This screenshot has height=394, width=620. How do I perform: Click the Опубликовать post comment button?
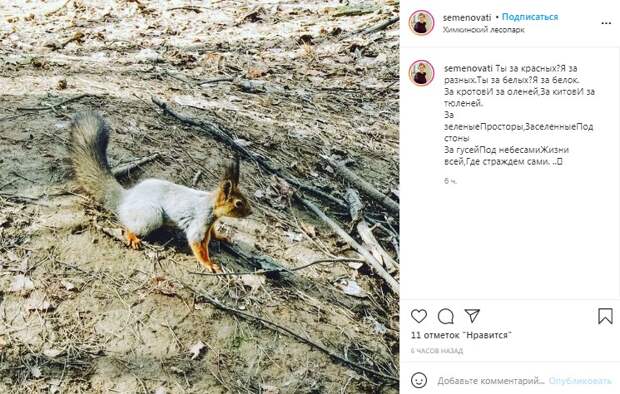point(580,381)
